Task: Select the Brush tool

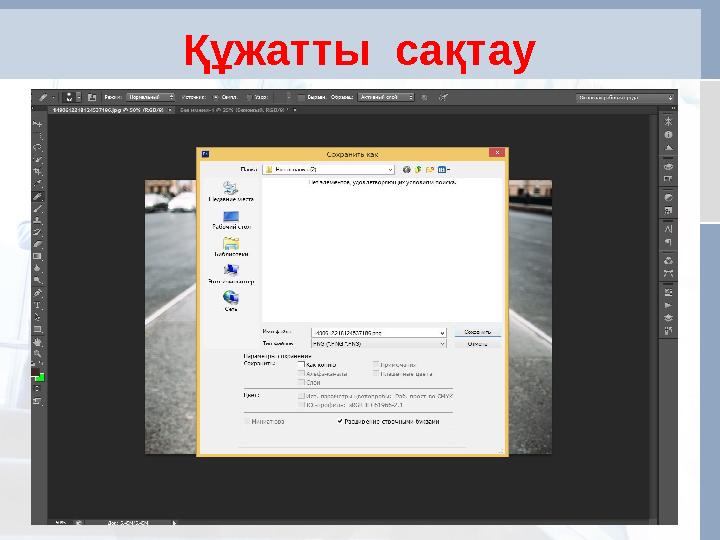Action: 38,208
